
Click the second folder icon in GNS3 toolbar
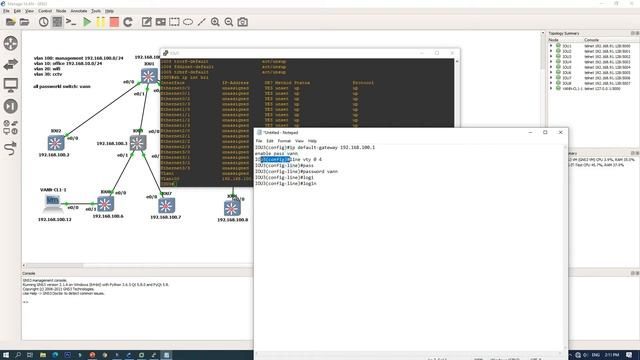click(24, 22)
